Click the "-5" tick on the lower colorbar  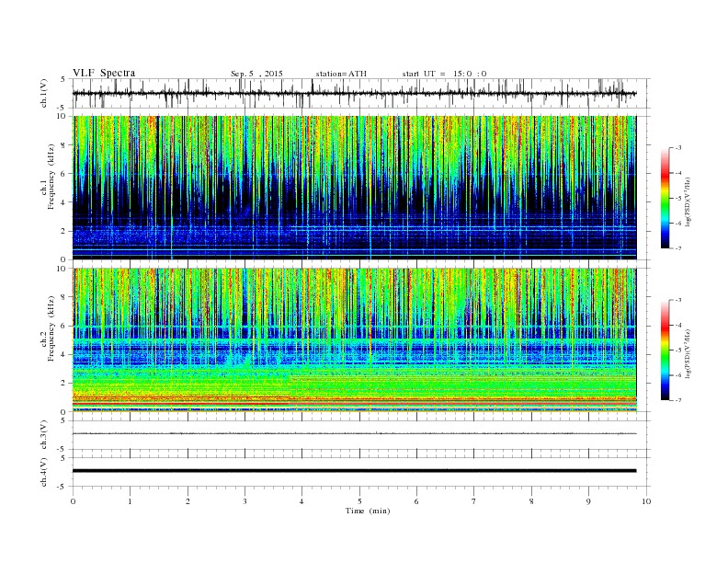tap(677, 350)
